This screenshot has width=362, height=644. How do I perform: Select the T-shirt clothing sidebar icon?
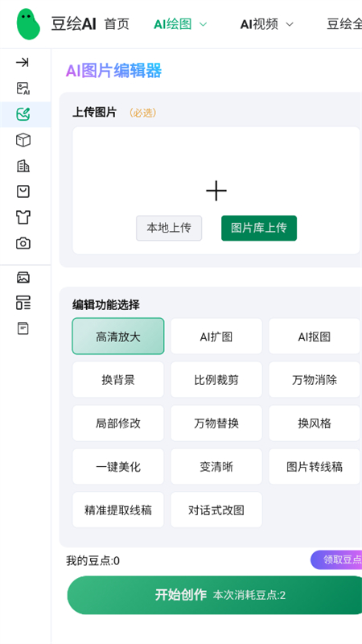point(23,217)
